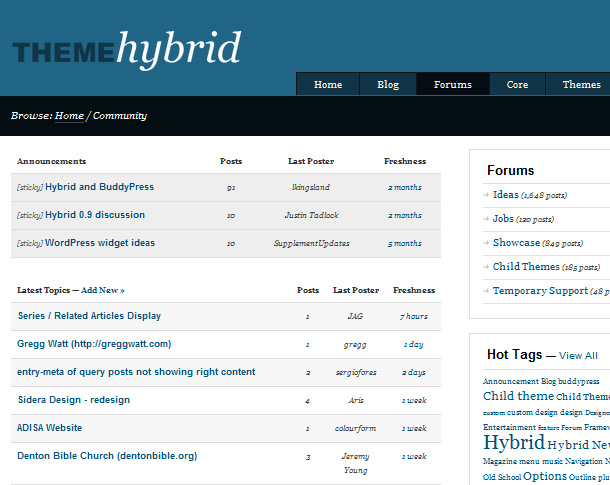Click the THEMEhybrid site logo
The height and width of the screenshot is (485, 610).
127,50
